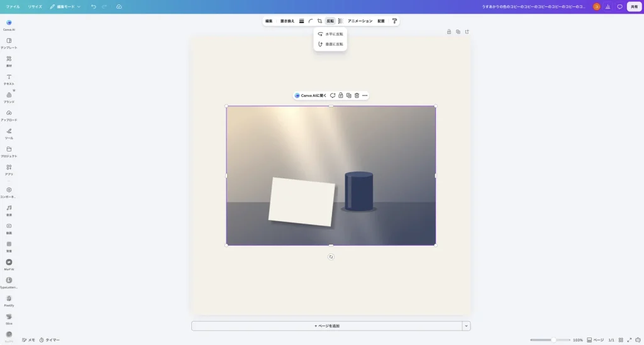Open the 配置 (Position) panel

click(x=381, y=21)
